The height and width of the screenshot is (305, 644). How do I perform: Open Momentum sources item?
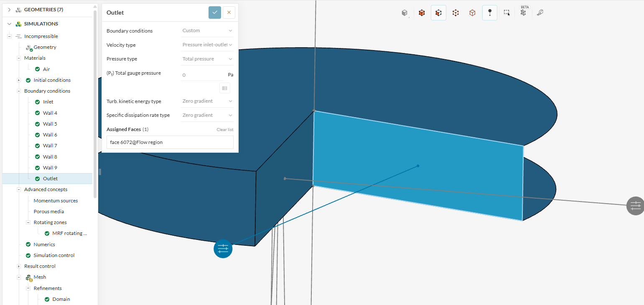click(56, 201)
